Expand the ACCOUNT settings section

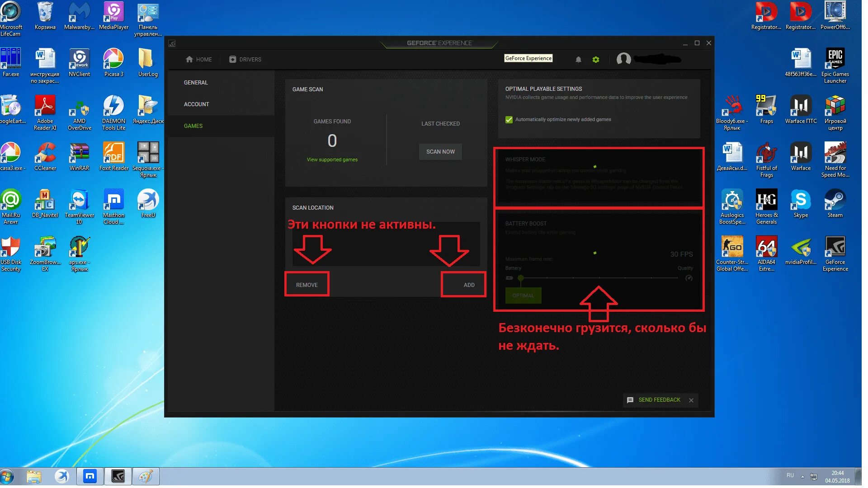(196, 104)
